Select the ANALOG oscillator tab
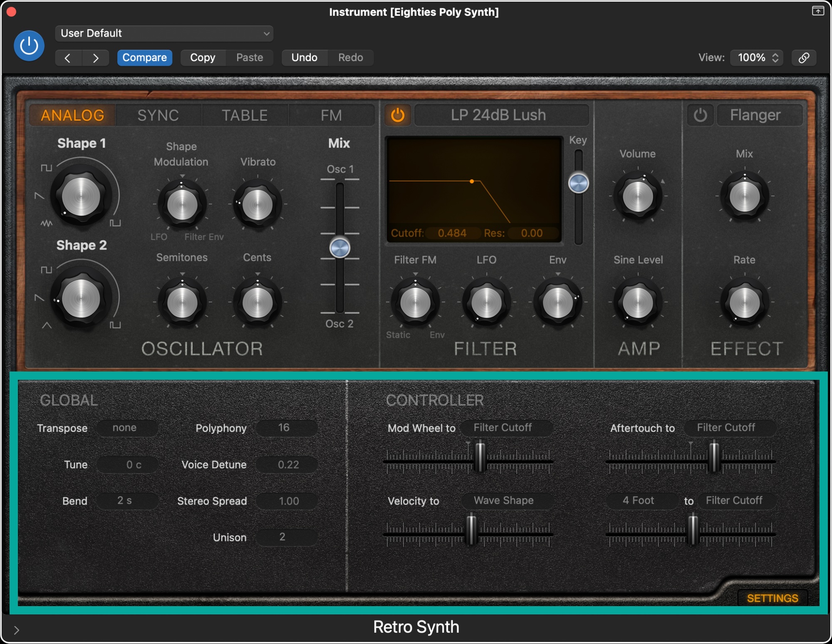 point(72,115)
